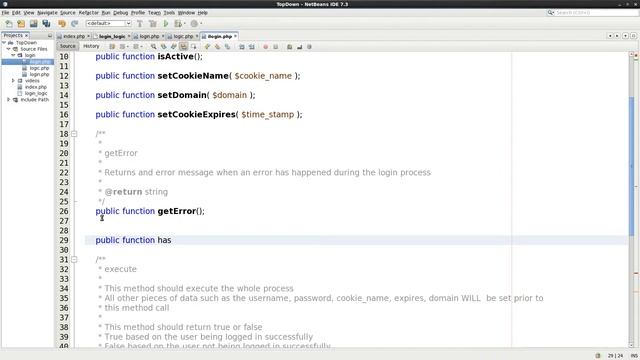Collapse the TopDown project node
Image resolution: width=640 pixels, height=360 pixels.
[4, 42]
